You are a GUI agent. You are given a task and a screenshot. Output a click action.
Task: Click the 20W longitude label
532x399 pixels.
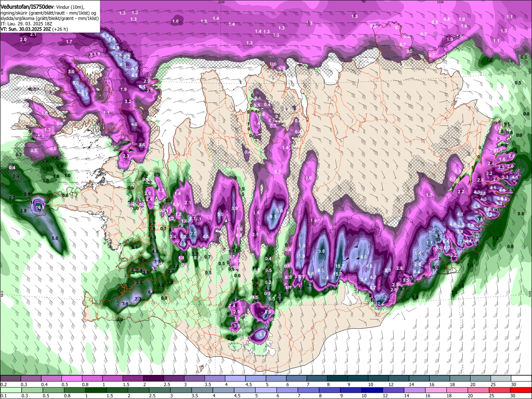click(x=221, y=2)
